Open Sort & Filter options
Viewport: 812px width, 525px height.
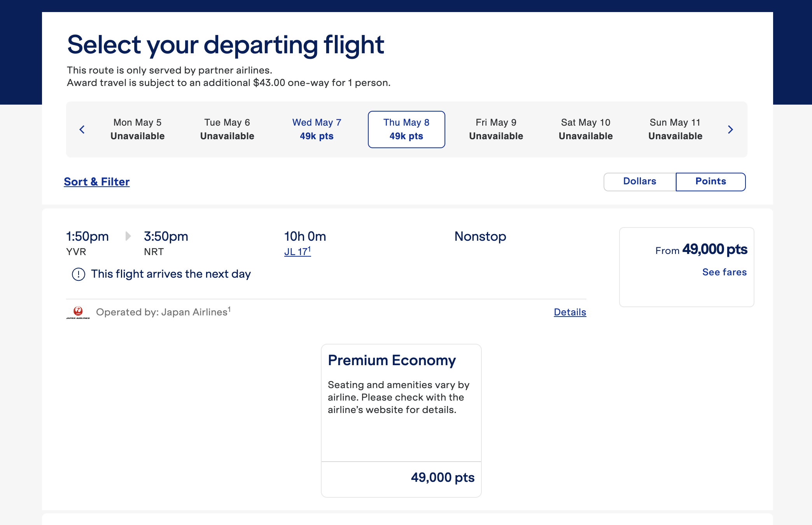point(96,182)
